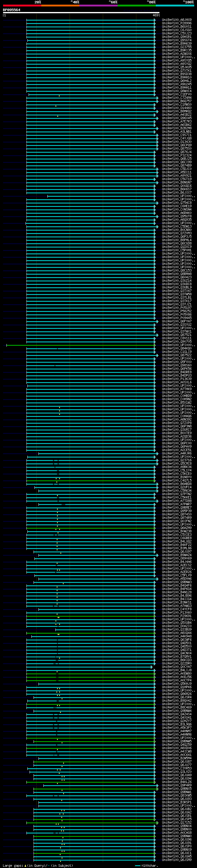This screenshot has width=197, height=868.
Task: Select the UniRef100_A4RJR6 label
Action: point(177,454)
